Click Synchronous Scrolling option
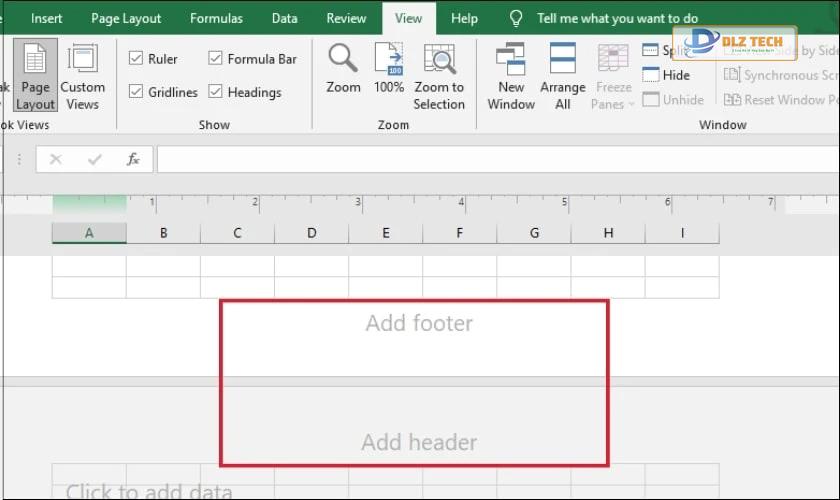Viewport: 840px width, 500px height. (781, 75)
